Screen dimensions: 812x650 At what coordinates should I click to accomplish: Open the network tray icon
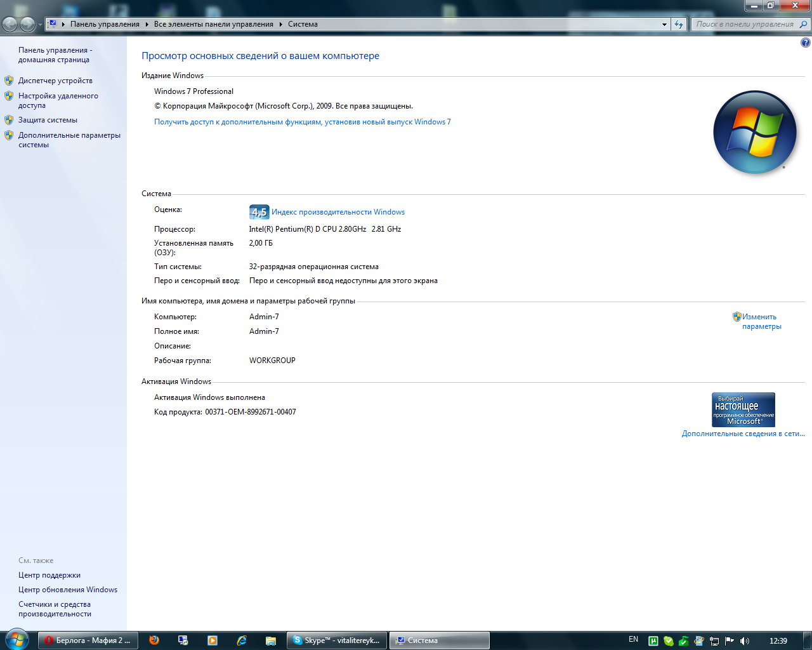coord(714,641)
